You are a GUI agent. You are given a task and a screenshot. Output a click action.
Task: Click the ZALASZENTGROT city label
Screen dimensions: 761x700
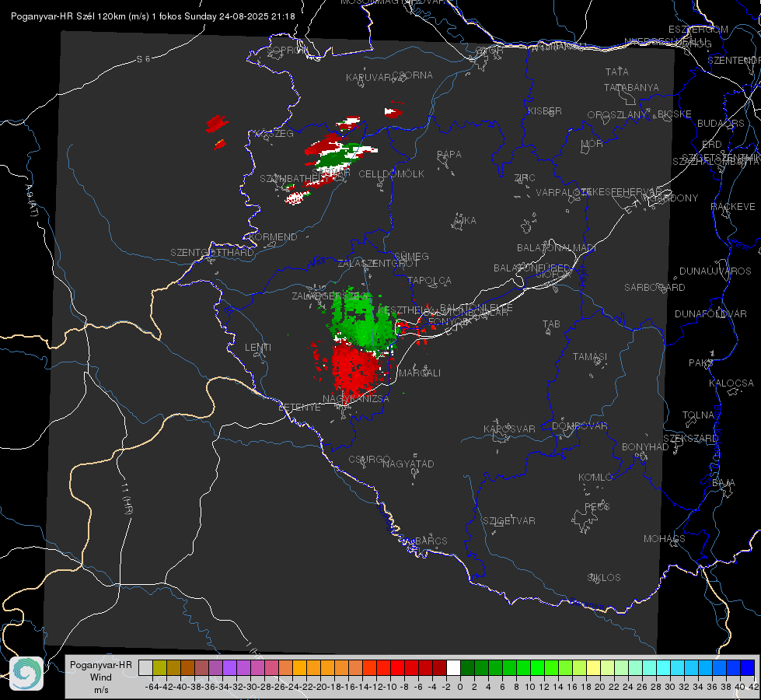point(378,264)
